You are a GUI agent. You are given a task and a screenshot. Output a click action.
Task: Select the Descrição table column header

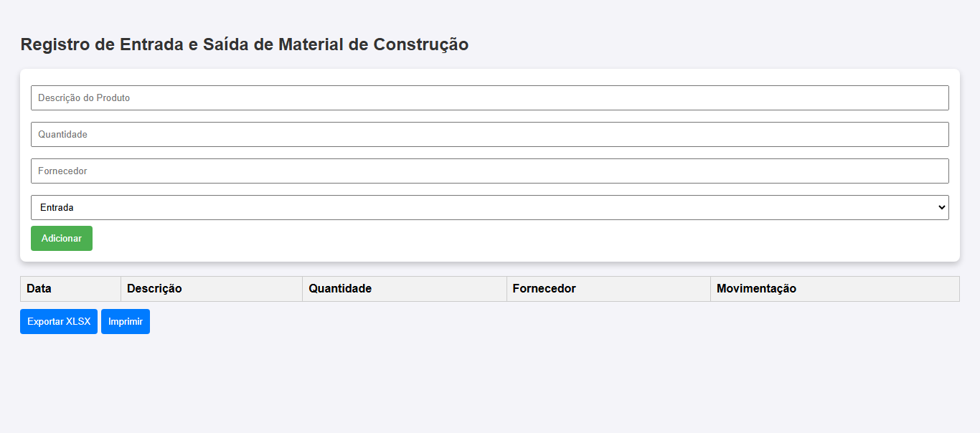154,289
